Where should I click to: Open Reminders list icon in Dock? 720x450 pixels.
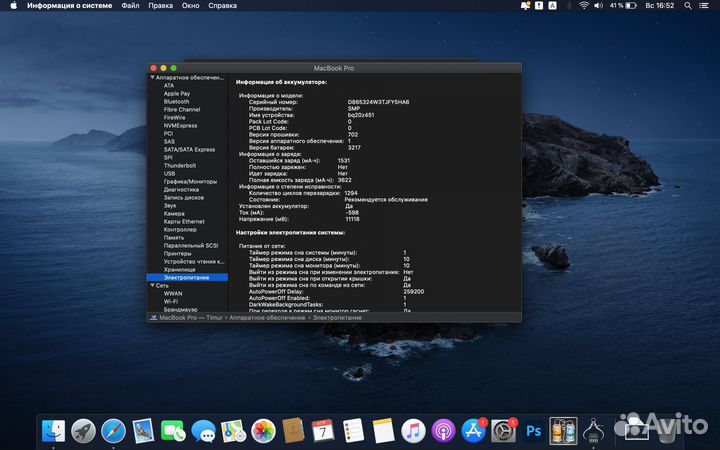(353, 431)
